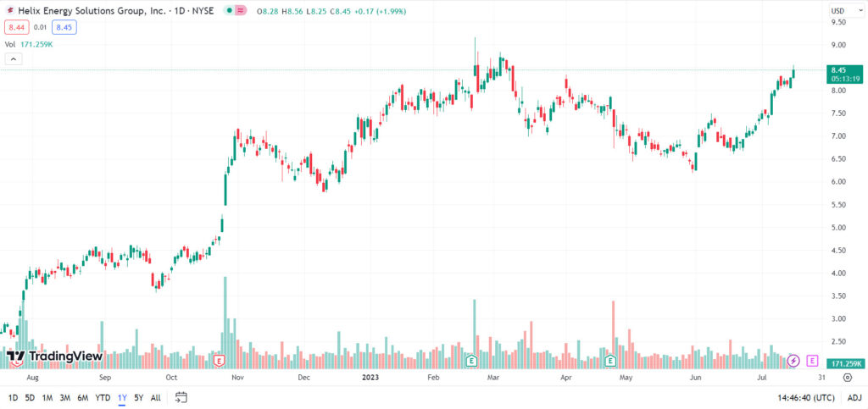Click the +0.17 (+1.99%) change value
The height and width of the screenshot is (409, 868).
(x=381, y=11)
